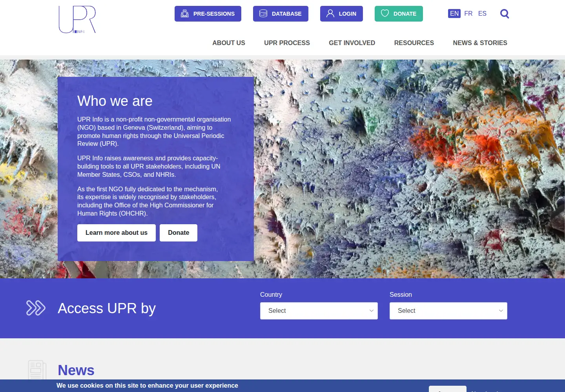Go to the Database button
565x392 pixels.
(281, 14)
